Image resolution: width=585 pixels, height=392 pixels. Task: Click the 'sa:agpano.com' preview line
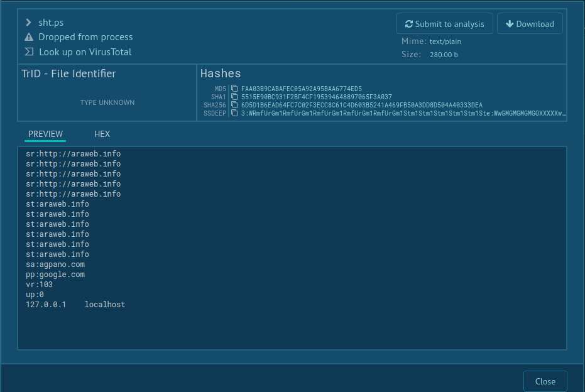pos(55,264)
